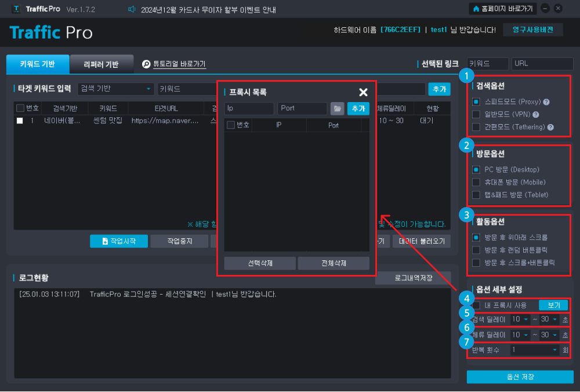Screen dimensions: 580x392
Task: Click the tutorial play icon
Action: point(146,64)
